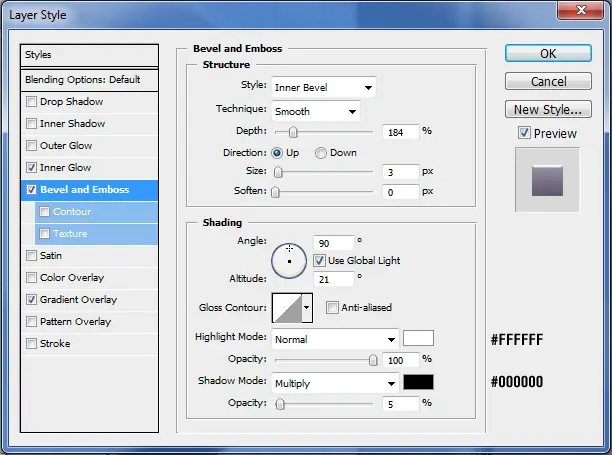Click the Shadow Opacity slider handle
The height and width of the screenshot is (455, 612).
click(280, 404)
